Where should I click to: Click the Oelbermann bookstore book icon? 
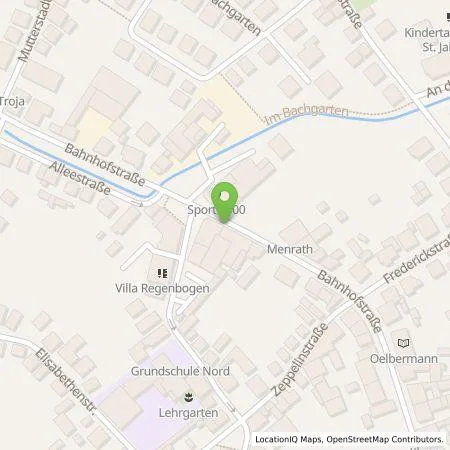tap(404, 342)
